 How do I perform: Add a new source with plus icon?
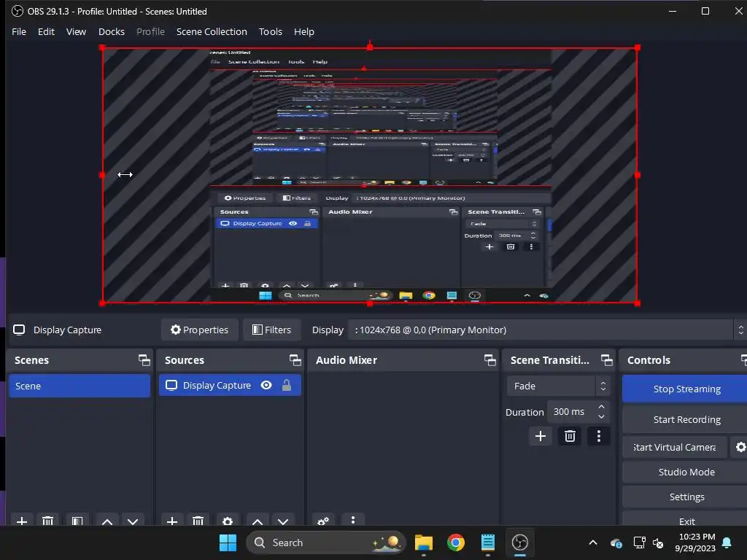click(172, 521)
